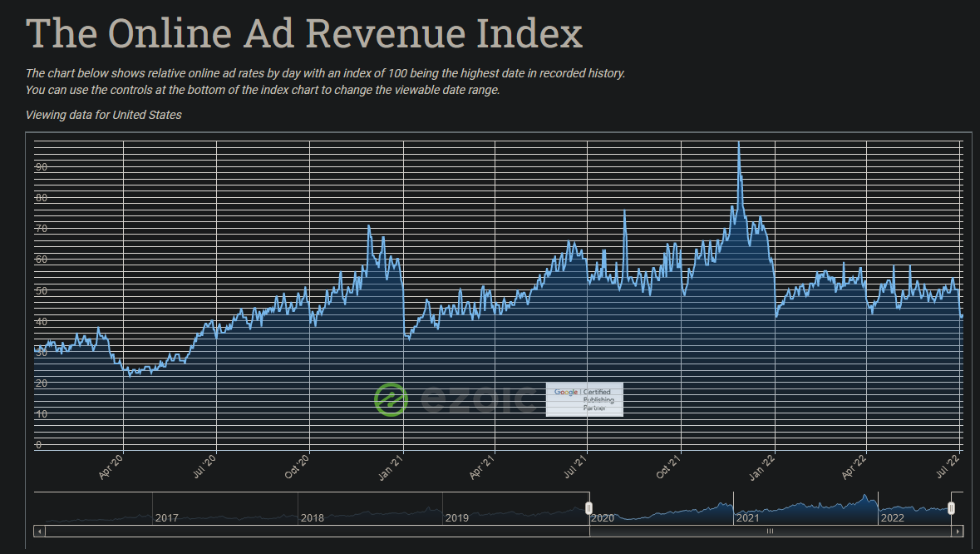Screen dimensions: 980x554
Task: Click 2022 label in the range navigator
Action: coord(893,517)
